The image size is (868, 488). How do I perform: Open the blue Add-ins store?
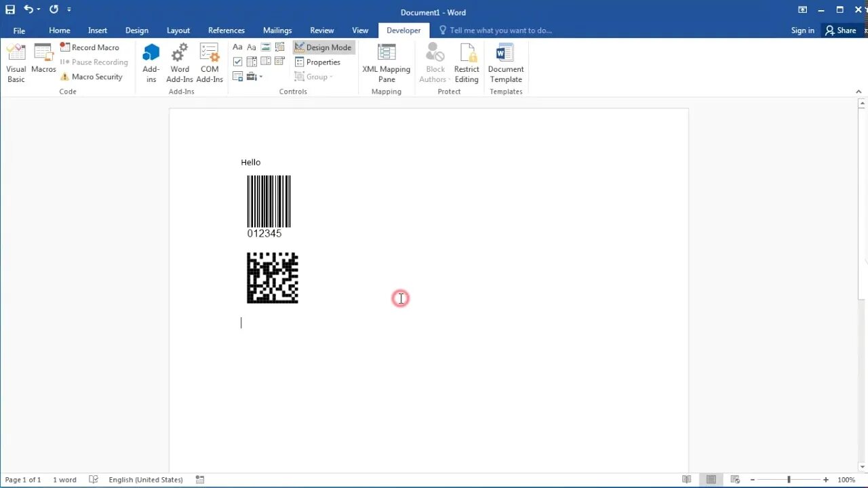coord(151,64)
